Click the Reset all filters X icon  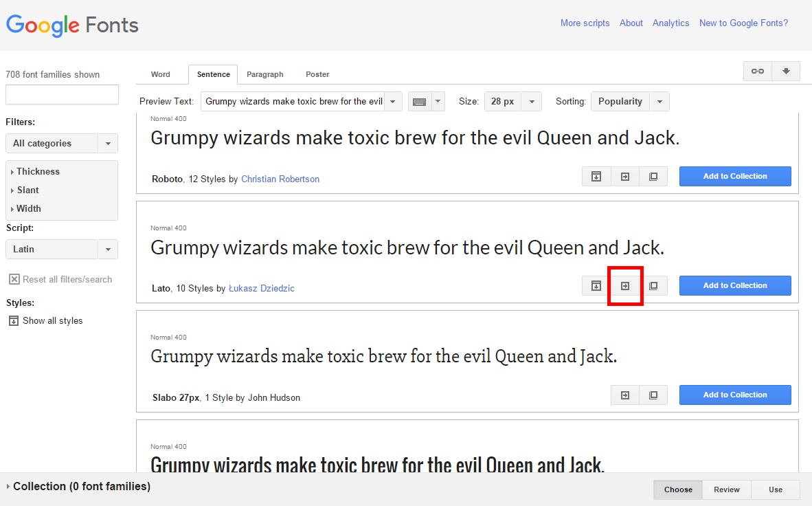point(14,279)
